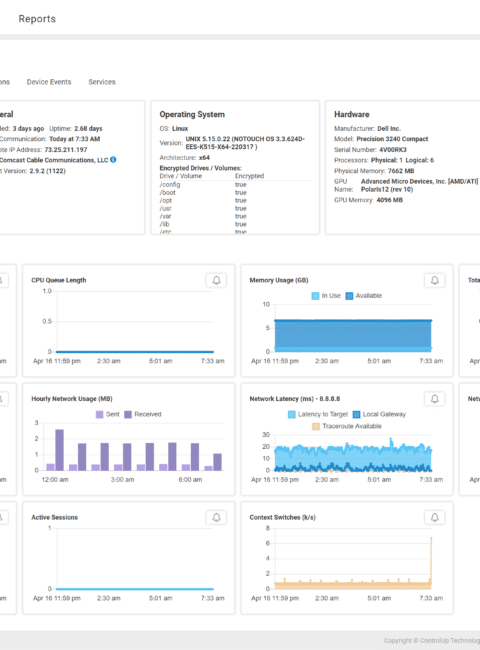Click the /usr drive row

[235, 208]
